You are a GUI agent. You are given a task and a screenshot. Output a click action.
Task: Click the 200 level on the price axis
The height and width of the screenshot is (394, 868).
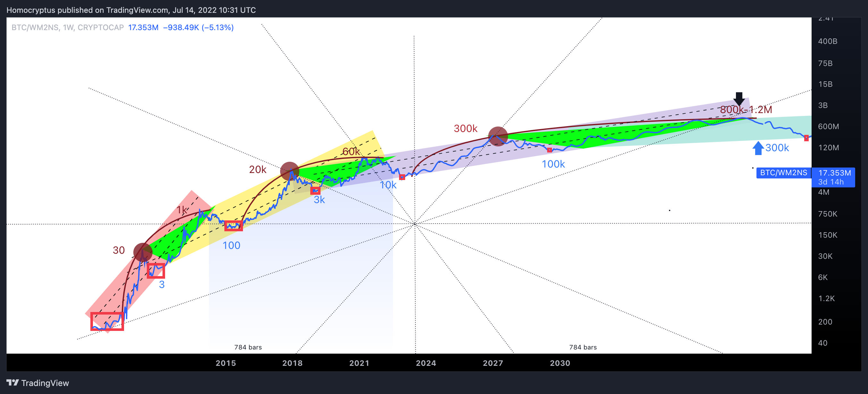coord(825,322)
